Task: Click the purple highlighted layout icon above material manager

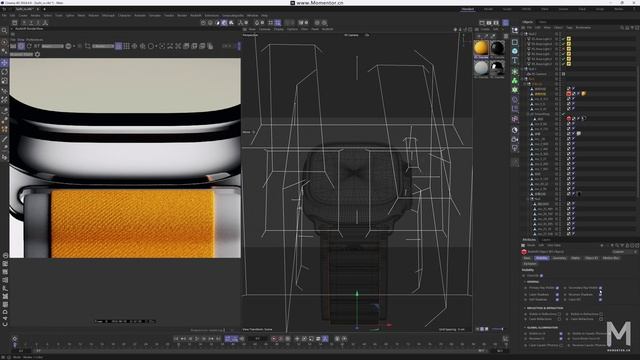Action: (x=506, y=23)
